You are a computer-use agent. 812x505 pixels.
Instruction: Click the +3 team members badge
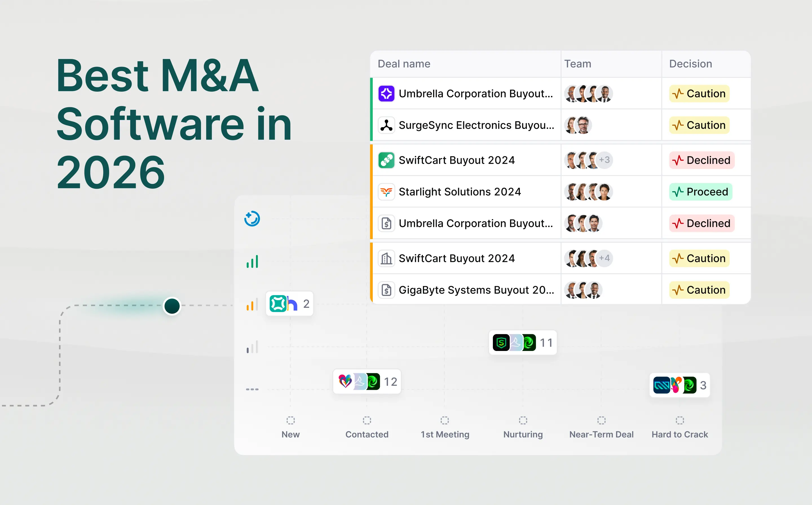(604, 160)
